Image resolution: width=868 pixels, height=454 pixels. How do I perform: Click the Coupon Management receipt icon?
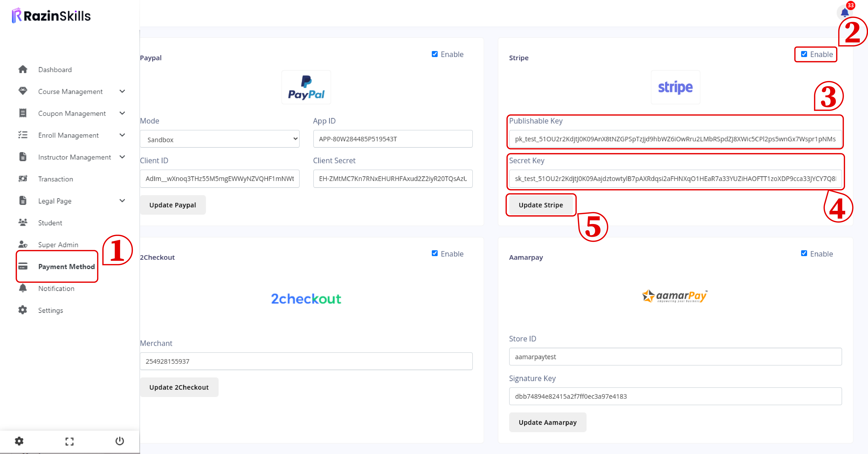(23, 113)
